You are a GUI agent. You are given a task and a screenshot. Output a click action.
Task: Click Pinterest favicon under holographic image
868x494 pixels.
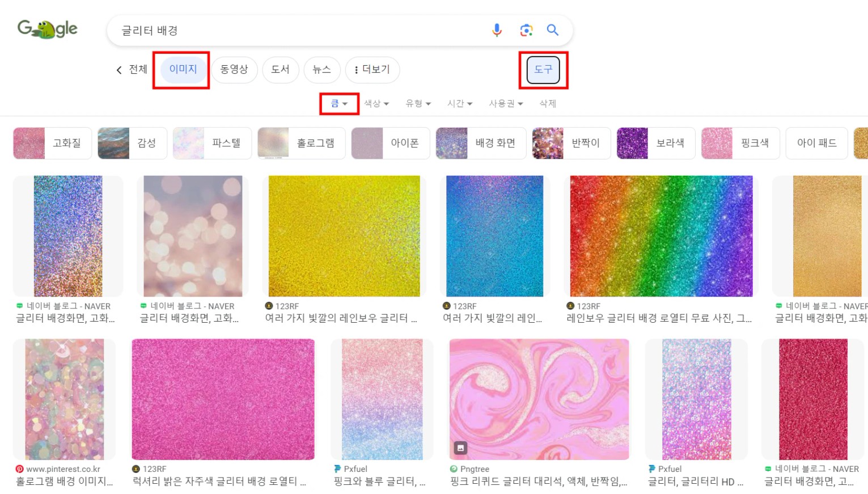coord(20,469)
